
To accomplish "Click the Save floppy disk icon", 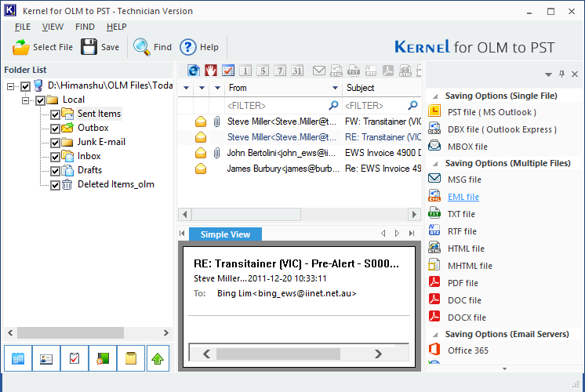I will (89, 47).
